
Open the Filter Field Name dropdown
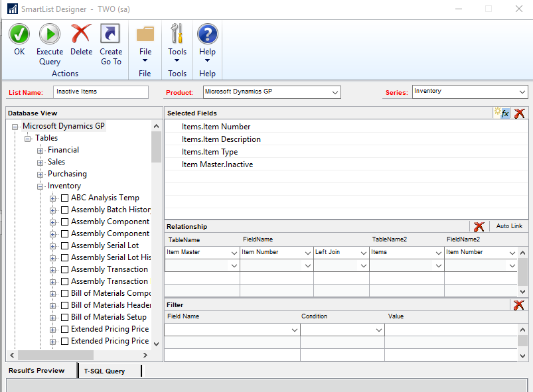294,330
